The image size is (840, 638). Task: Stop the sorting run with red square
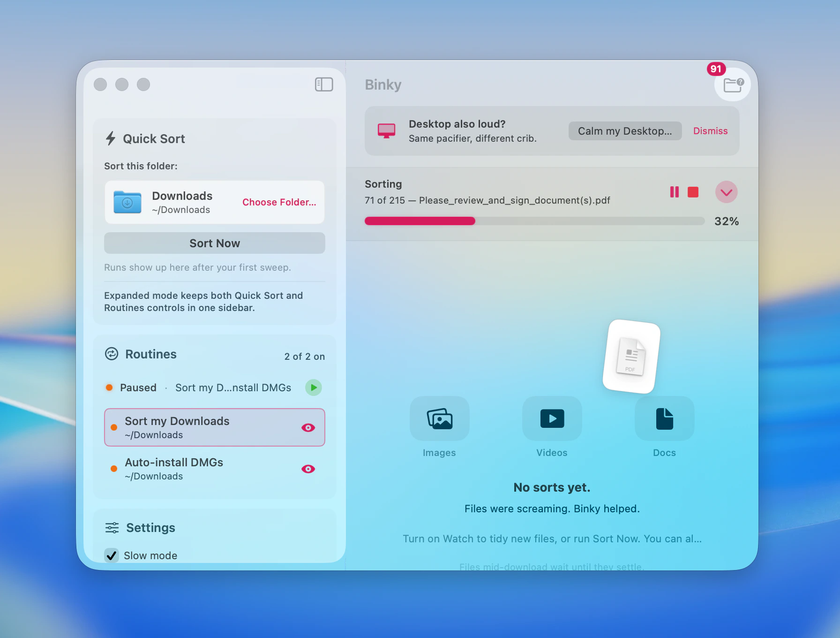tap(693, 192)
